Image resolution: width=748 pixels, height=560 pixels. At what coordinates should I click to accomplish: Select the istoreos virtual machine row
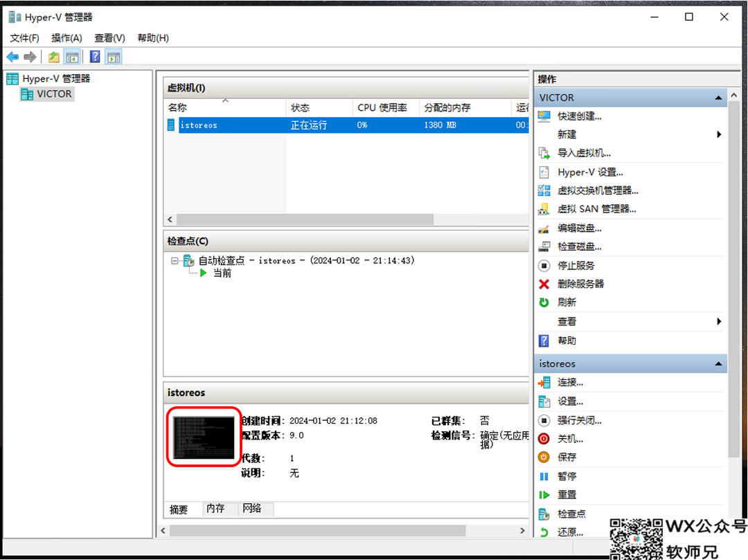[x=347, y=125]
